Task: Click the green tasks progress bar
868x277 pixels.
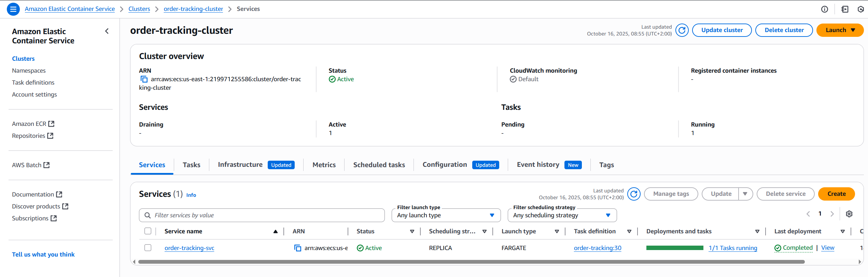Action: coord(675,248)
